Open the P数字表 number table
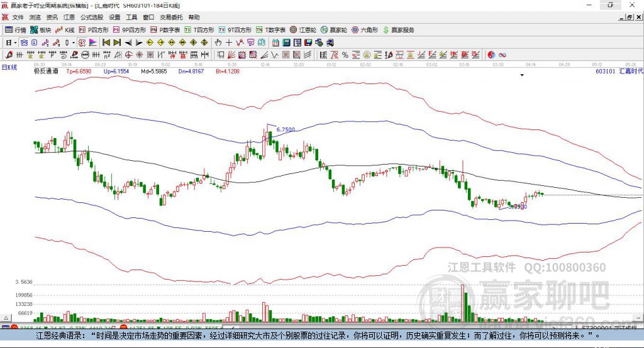Viewport: 644px width, 348px height. click(165, 30)
